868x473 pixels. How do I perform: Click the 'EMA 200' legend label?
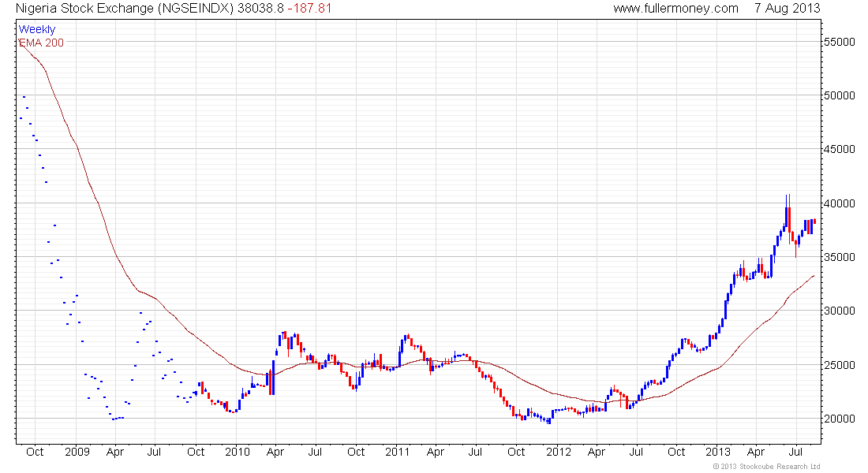point(41,43)
